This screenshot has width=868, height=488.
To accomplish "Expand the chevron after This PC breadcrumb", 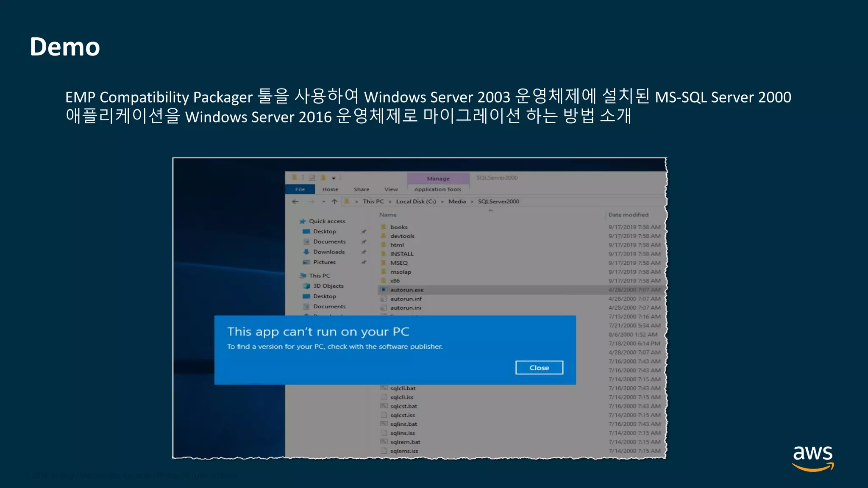I will pos(390,202).
